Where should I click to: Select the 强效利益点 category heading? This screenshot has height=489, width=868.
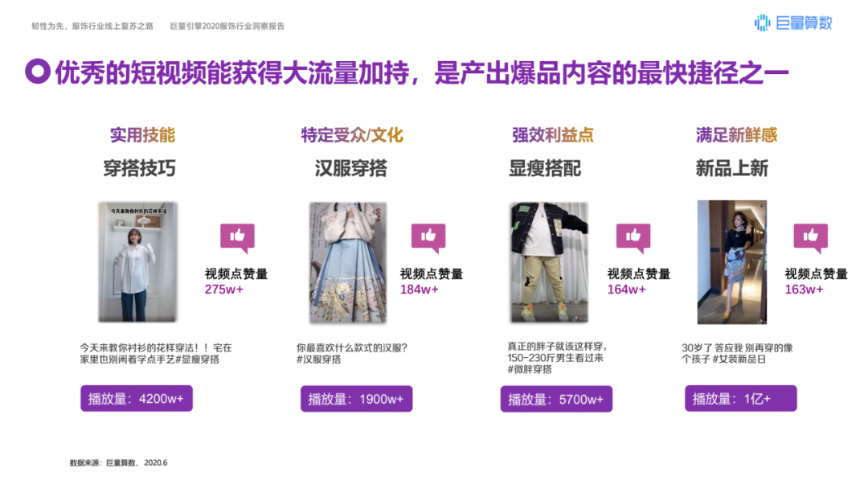(x=552, y=135)
